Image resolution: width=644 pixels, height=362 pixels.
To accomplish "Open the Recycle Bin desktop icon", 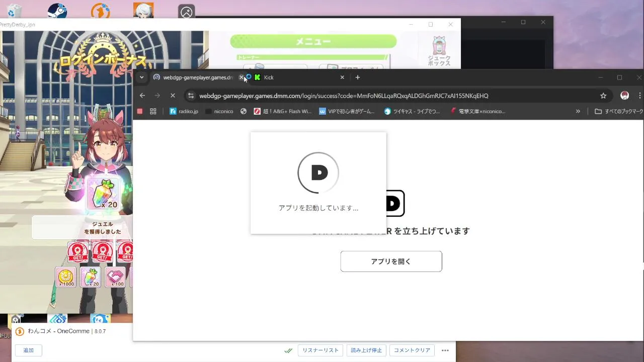I will [15, 11].
